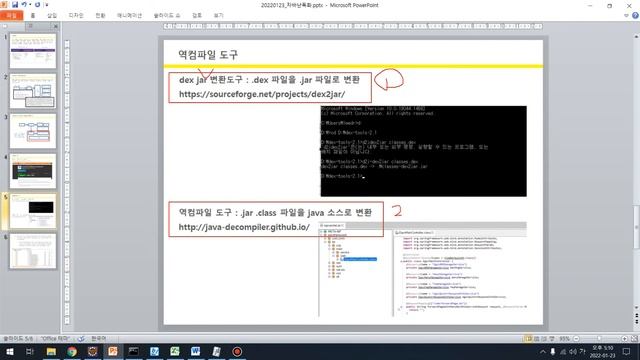Image resolution: width=640 pixels, height=360 pixels.
Task: Click the 한국어 language indicator
Action: pyautogui.click(x=98, y=339)
